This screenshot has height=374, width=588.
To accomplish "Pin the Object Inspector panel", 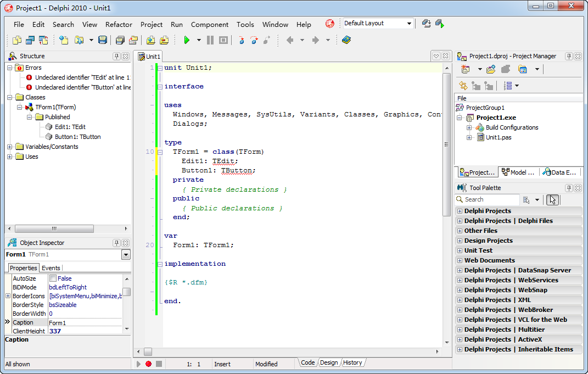I will 116,243.
